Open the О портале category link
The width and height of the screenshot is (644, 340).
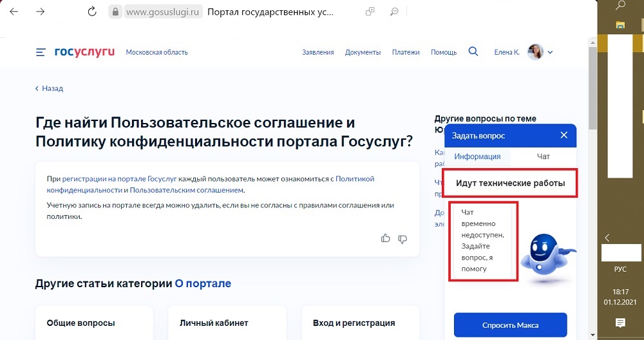click(x=203, y=283)
